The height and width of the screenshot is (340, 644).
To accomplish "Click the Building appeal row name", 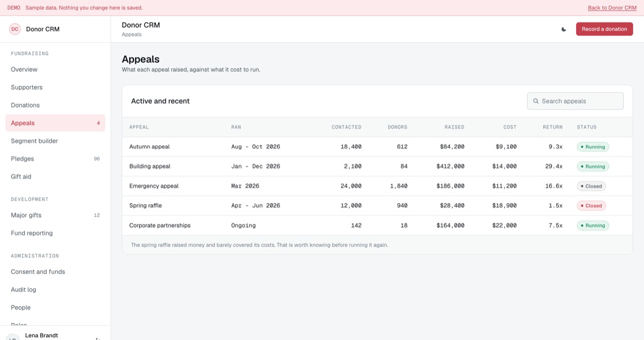I will pyautogui.click(x=150, y=166).
